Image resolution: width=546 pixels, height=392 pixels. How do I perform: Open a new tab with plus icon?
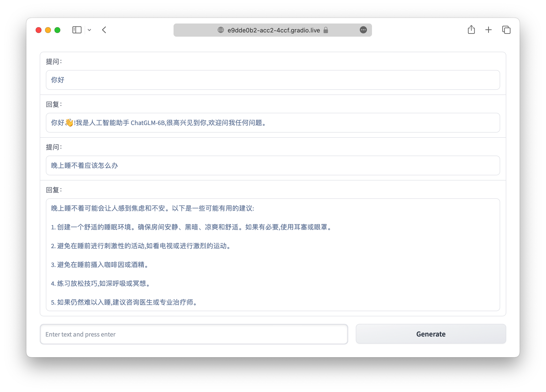click(x=488, y=30)
